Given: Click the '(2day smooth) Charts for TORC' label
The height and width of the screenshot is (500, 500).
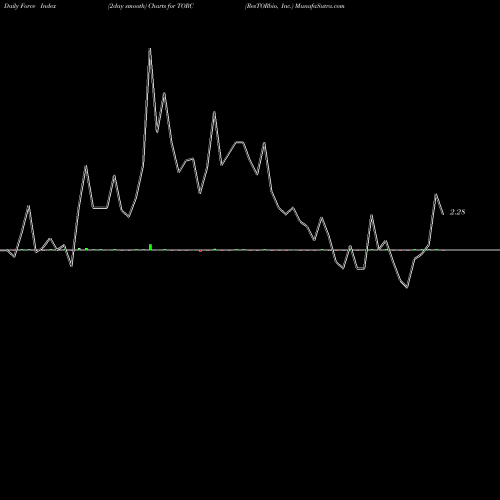Looking at the screenshot, I should click(151, 6).
